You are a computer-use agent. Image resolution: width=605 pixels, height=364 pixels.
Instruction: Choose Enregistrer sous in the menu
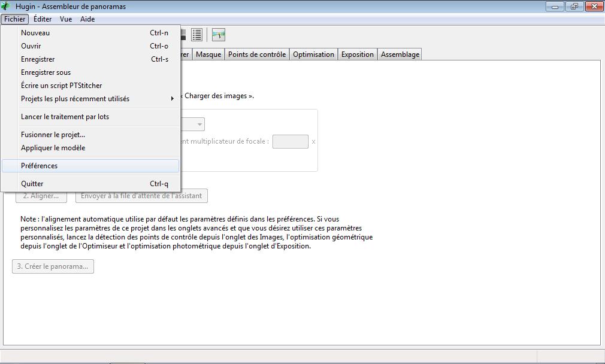[90, 72]
